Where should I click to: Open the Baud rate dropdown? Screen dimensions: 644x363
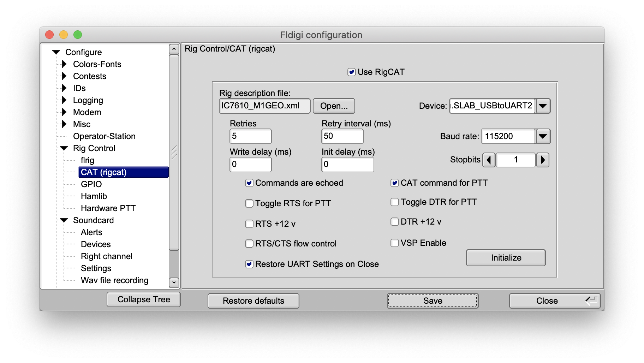click(x=543, y=136)
